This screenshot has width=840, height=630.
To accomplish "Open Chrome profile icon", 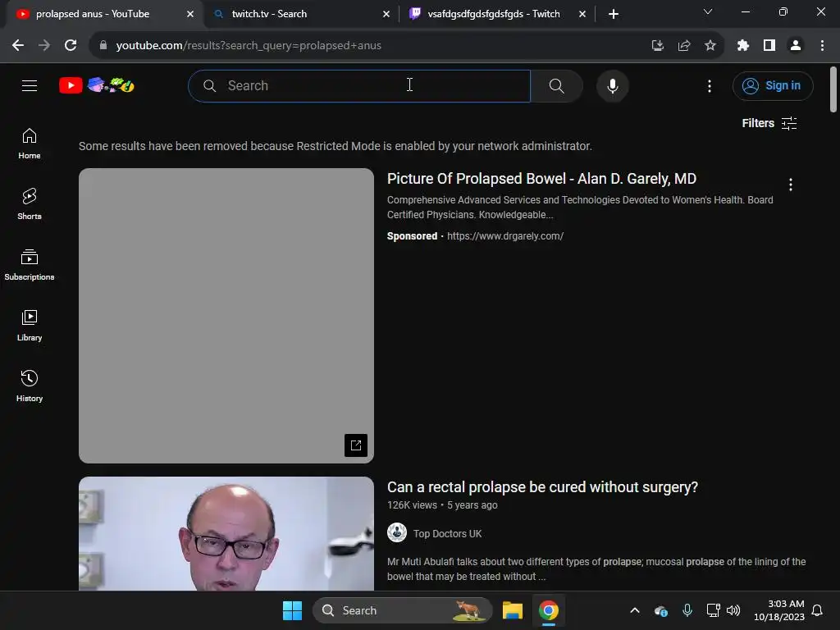I will 796,46.
